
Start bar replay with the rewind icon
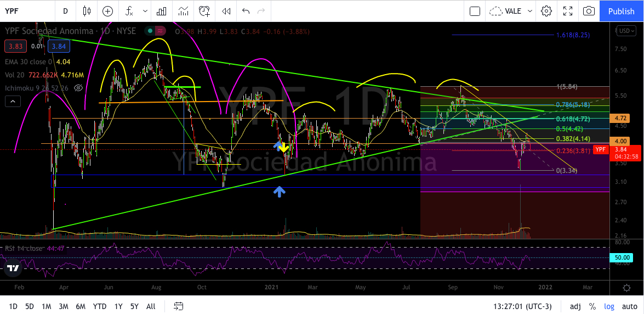tap(225, 11)
